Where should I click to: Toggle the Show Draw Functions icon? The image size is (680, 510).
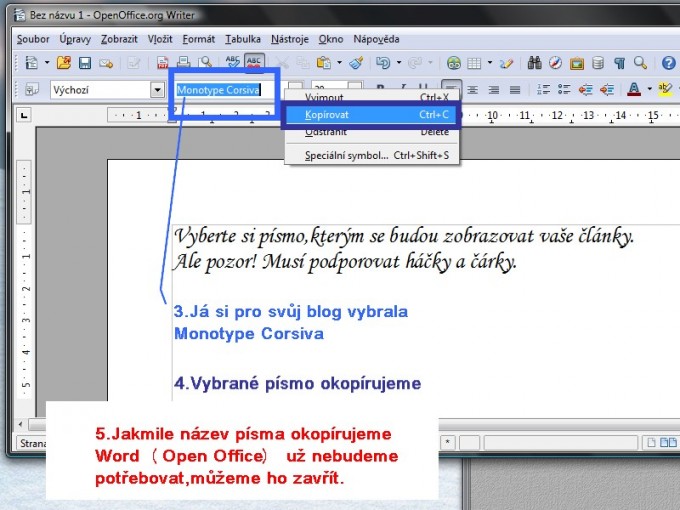(506, 63)
